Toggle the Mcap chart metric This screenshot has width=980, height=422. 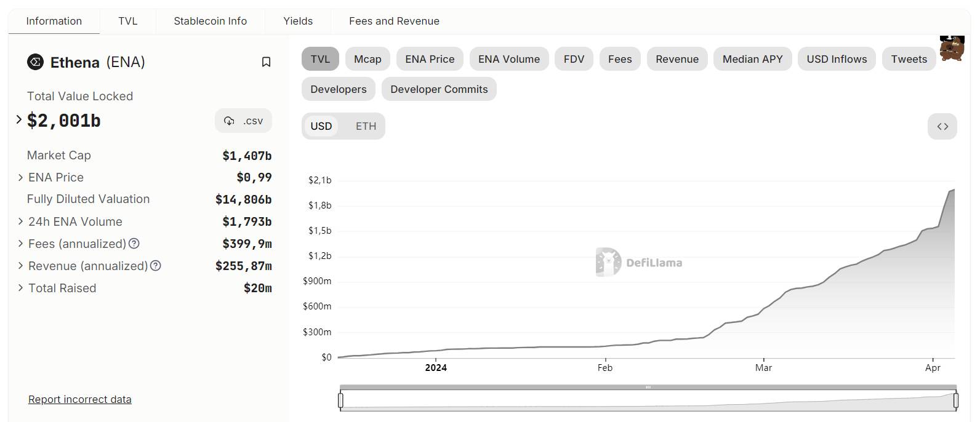pyautogui.click(x=367, y=59)
